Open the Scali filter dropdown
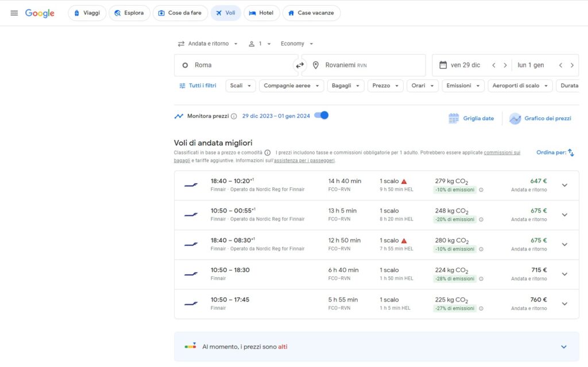588x367 pixels. (x=241, y=86)
